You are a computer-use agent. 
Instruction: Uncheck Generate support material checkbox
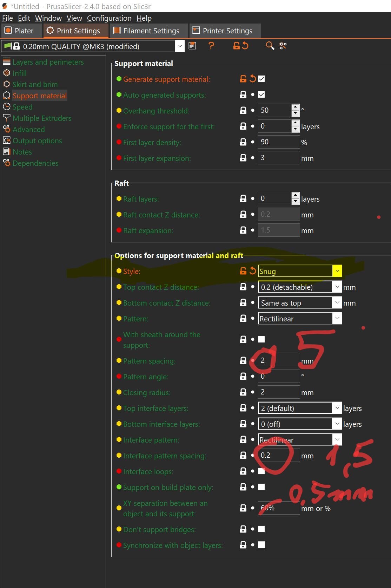pos(261,79)
